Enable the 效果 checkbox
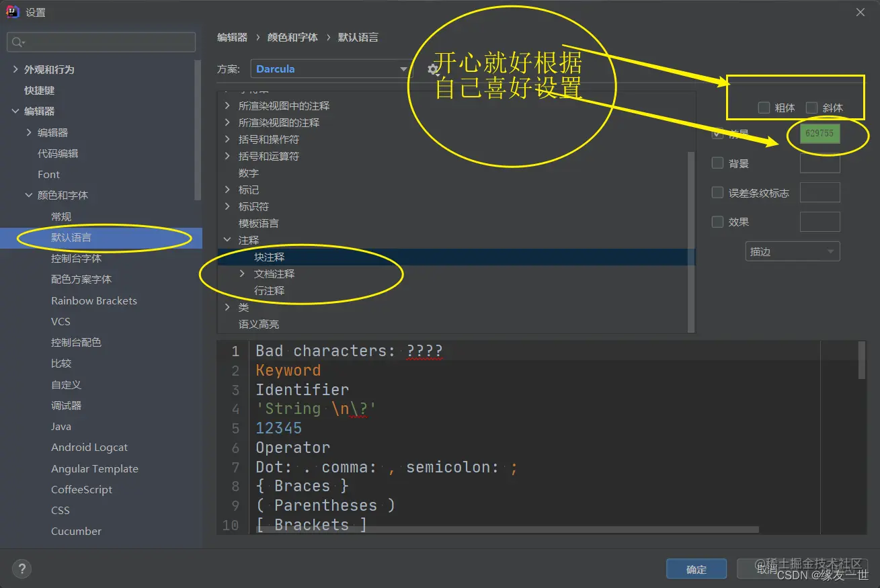This screenshot has height=588, width=880. (x=717, y=222)
